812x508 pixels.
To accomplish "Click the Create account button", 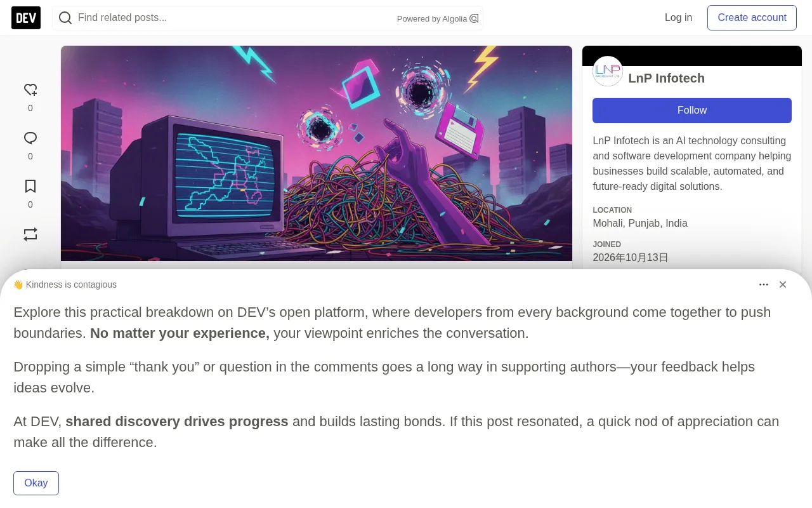I will 752,18.
